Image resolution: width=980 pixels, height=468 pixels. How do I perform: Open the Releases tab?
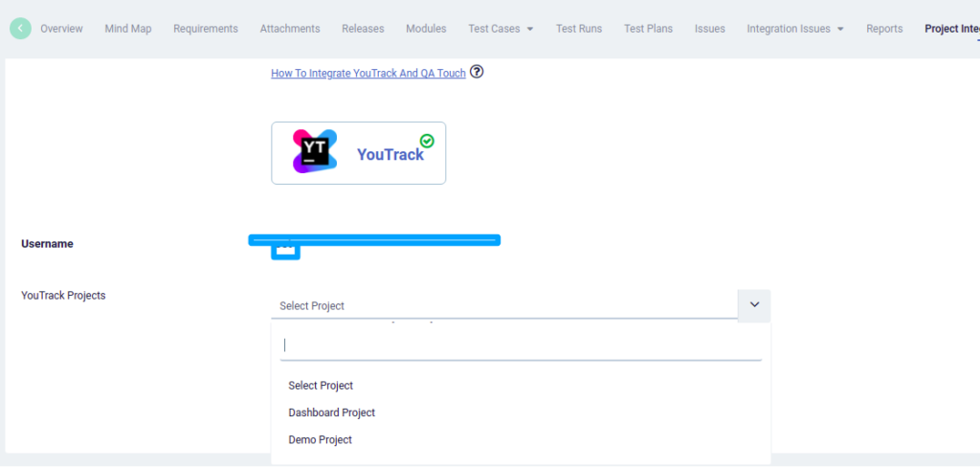point(363,29)
